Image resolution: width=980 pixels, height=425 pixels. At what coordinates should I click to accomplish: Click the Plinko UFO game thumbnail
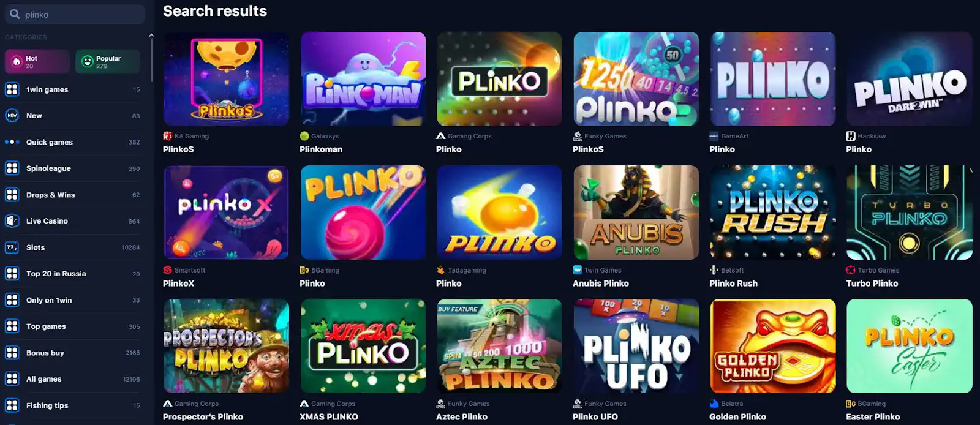point(636,346)
